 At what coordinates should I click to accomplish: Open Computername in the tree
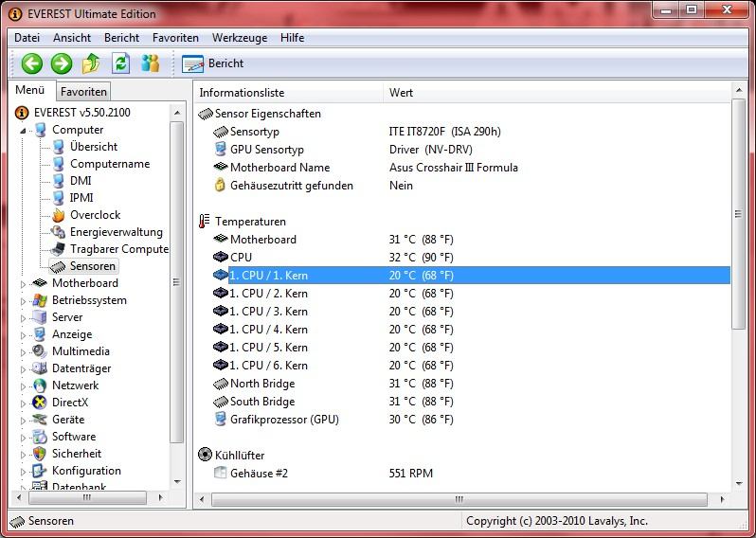point(110,164)
